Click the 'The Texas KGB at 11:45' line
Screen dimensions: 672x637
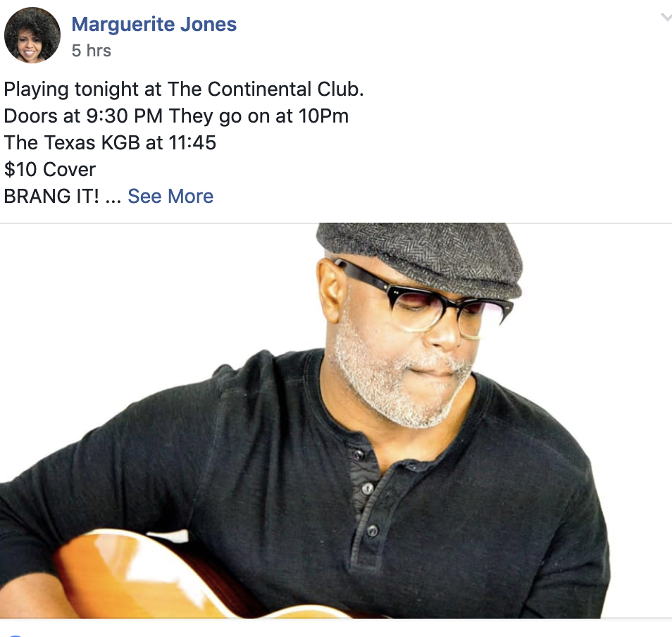click(110, 143)
